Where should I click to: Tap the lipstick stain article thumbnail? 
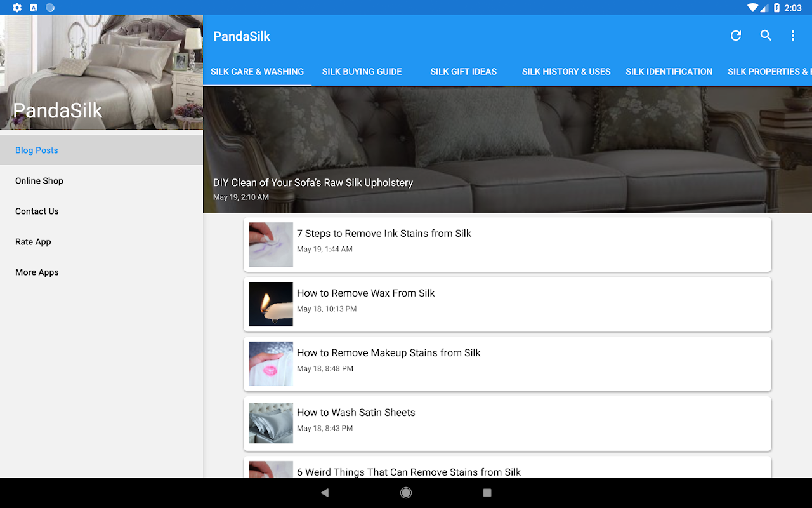pos(271,364)
